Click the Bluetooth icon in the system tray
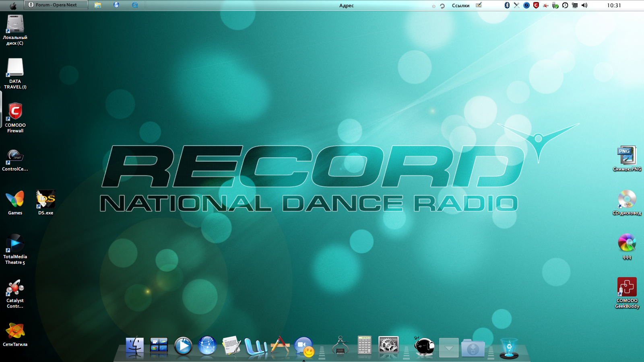The width and height of the screenshot is (644, 362). point(507,5)
